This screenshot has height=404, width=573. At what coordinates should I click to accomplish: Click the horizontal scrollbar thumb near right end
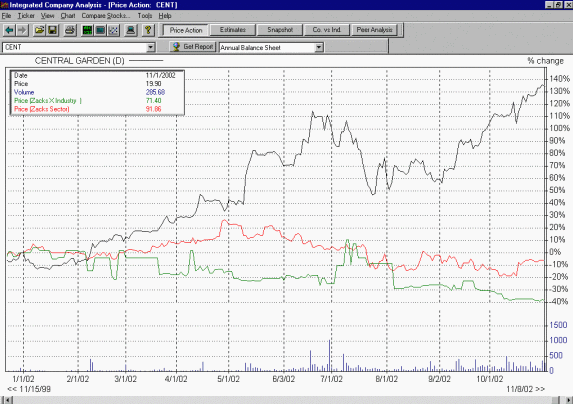(556, 400)
